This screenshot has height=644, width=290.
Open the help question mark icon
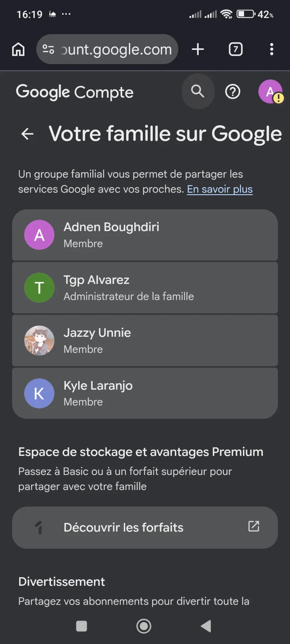point(233,92)
